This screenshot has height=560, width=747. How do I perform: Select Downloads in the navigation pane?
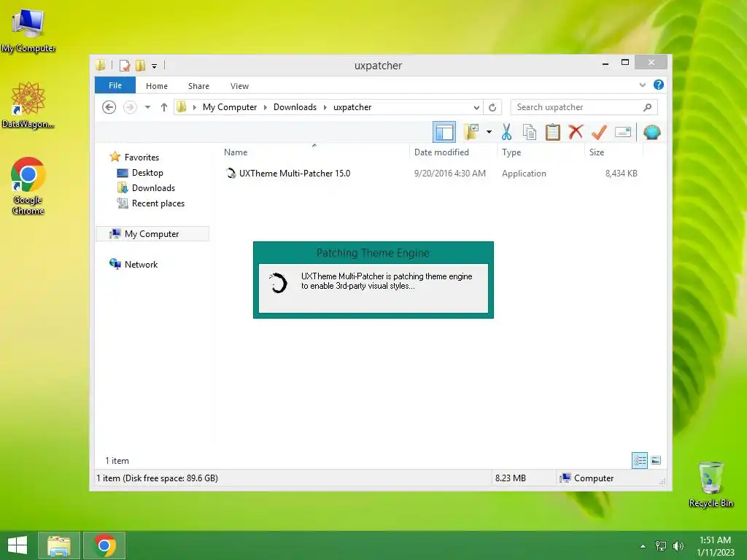click(x=153, y=188)
